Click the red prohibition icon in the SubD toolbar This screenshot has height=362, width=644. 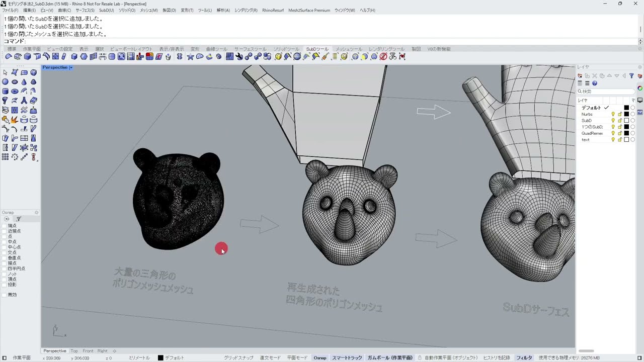pyautogui.click(x=383, y=57)
